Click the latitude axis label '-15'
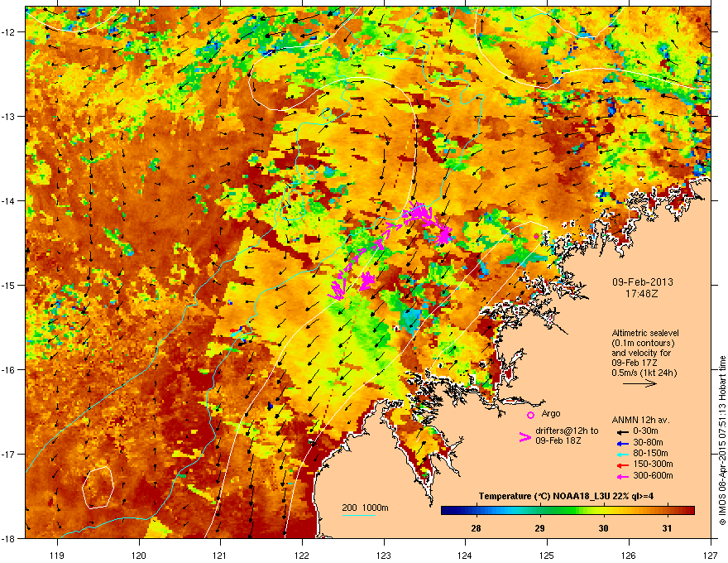Viewport: 728px width, 563px height. click(8, 285)
